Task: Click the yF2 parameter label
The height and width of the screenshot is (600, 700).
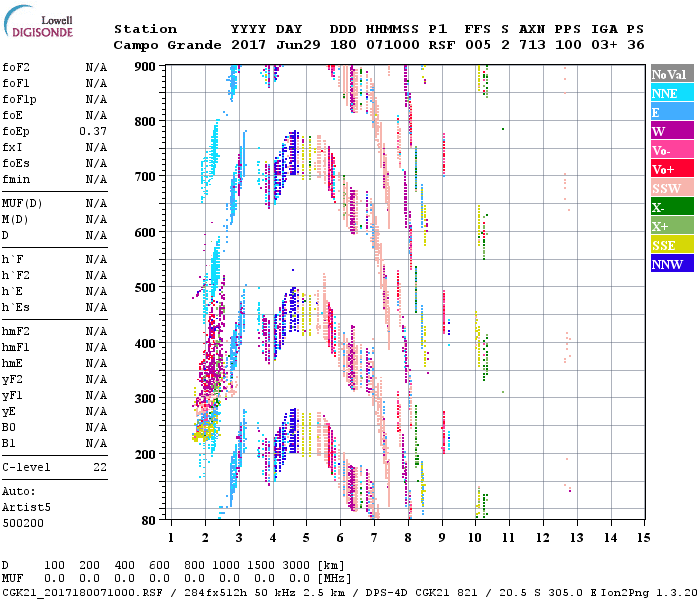Action: coord(12,380)
